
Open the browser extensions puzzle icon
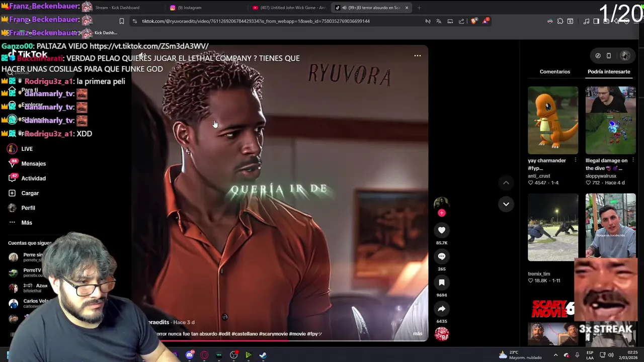point(560,21)
